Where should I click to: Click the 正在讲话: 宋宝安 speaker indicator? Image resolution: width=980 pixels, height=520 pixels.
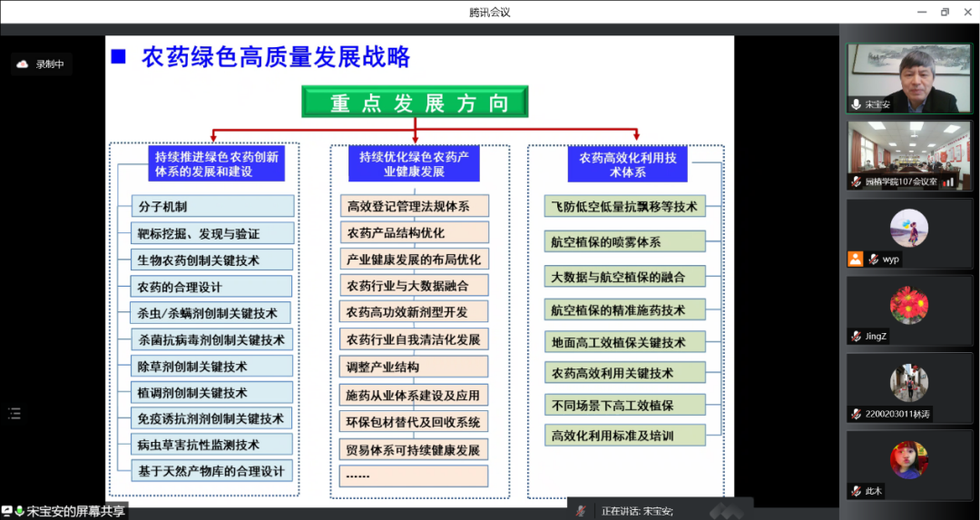637,511
